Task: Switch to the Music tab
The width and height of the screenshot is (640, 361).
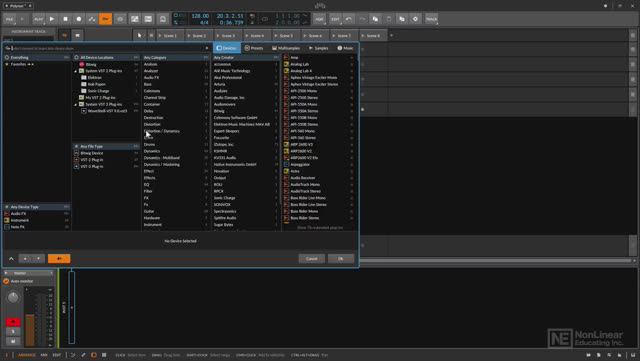Action: pos(345,48)
